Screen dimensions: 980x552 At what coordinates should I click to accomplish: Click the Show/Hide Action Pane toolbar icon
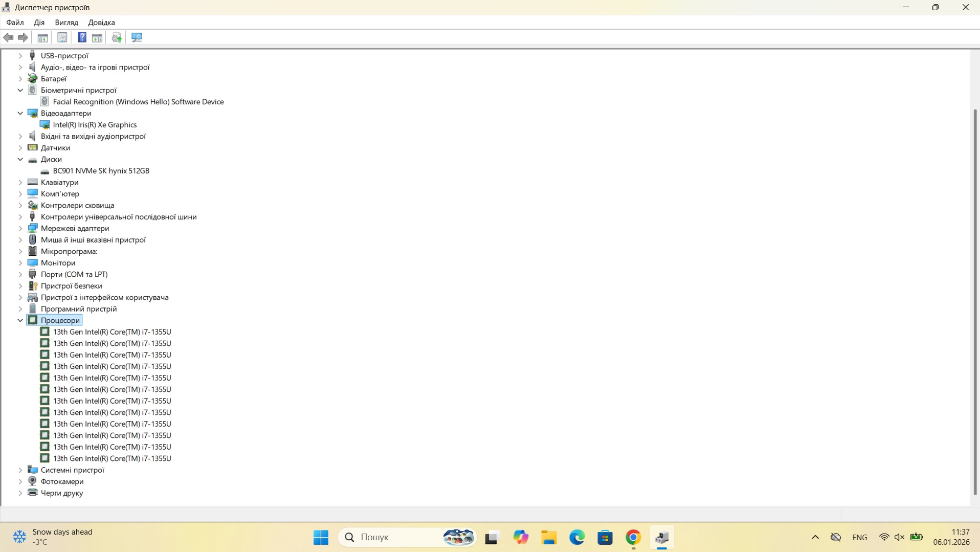point(97,37)
